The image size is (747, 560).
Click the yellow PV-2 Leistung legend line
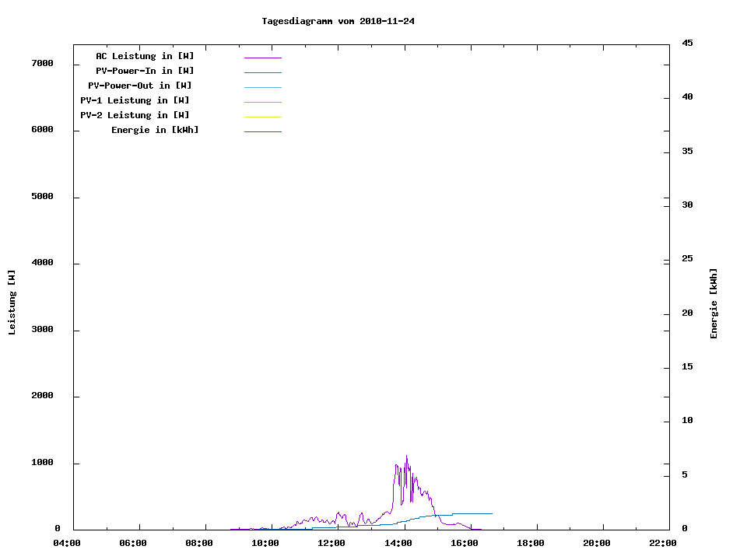click(262, 117)
